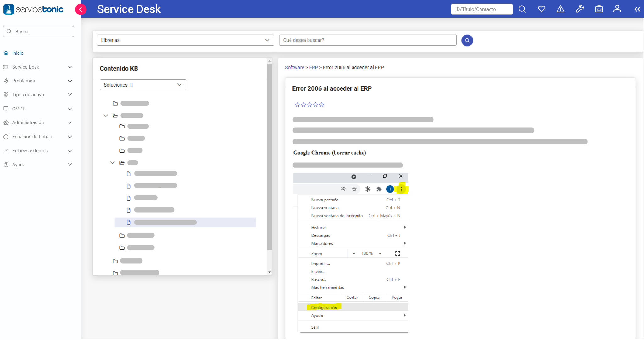The image size is (644, 340).
Task: Click the heart favorites icon in header
Action: pos(541,9)
